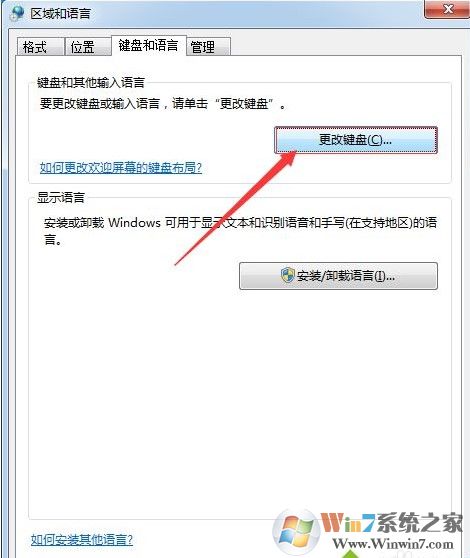Click the 更改键盘(C)... button
Screen dimensions: 470x558
coord(355,140)
